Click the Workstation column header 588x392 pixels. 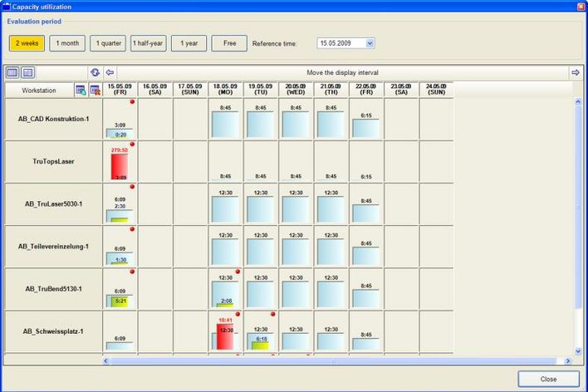(39, 91)
